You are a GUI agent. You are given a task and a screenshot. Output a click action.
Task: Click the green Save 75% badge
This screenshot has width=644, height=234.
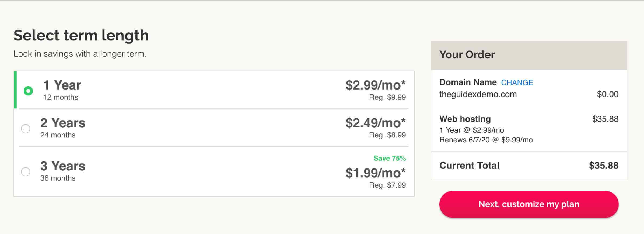pyautogui.click(x=390, y=158)
